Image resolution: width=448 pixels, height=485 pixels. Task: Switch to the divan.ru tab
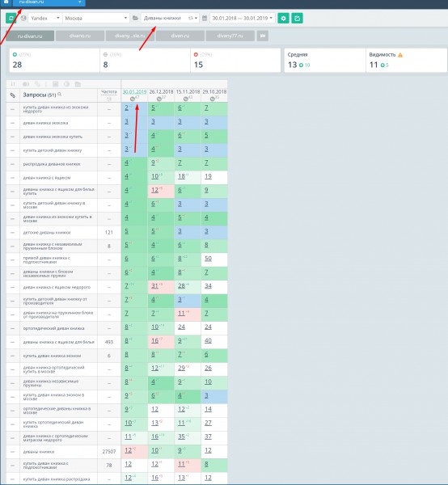180,36
